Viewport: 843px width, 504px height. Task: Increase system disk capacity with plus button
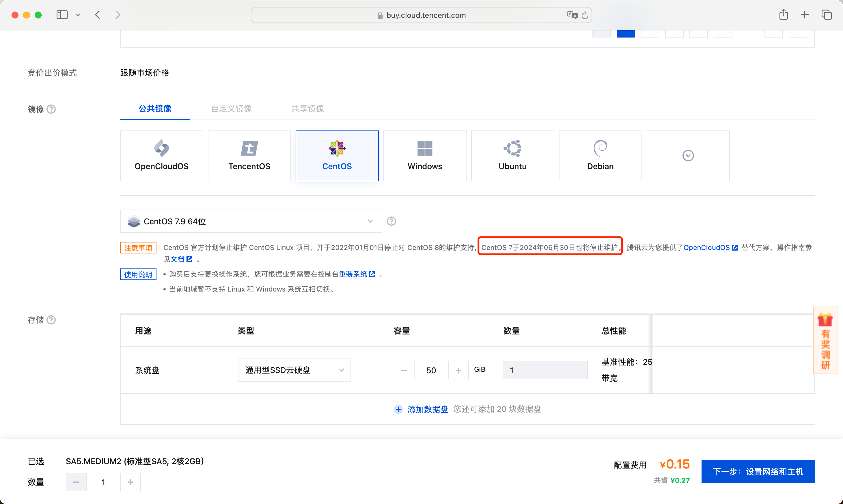pyautogui.click(x=458, y=370)
